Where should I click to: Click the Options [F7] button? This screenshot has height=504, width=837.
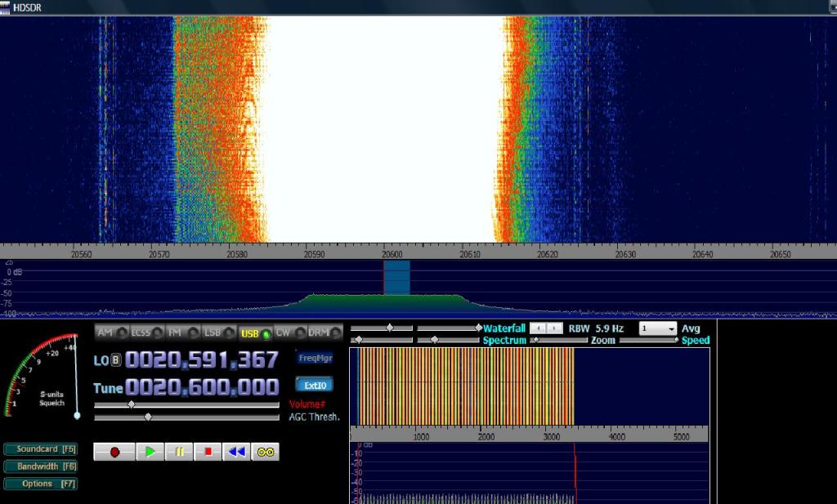pos(41,484)
